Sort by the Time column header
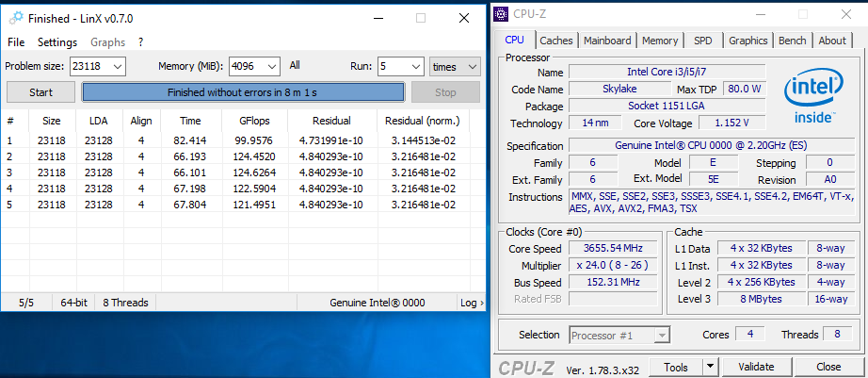The image size is (868, 378). click(x=190, y=121)
